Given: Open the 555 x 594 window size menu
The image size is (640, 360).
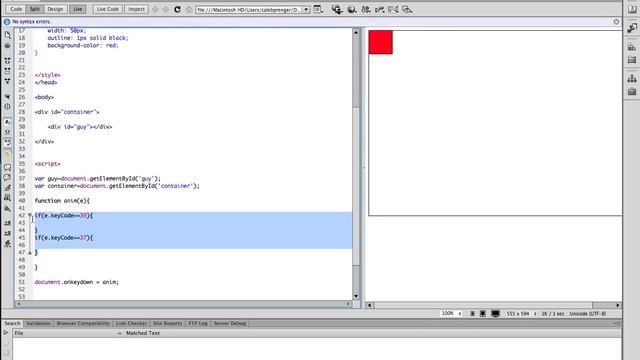Looking at the screenshot, I should click(521, 313).
